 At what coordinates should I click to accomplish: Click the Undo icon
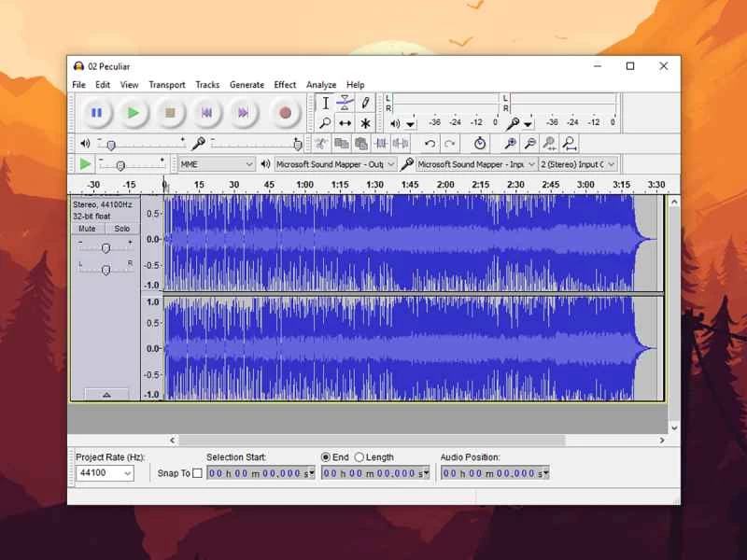coord(430,144)
